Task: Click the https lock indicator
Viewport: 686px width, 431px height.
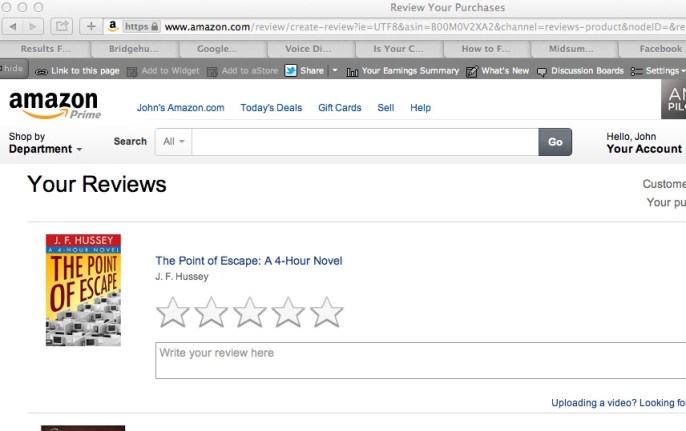Action: pos(141,27)
